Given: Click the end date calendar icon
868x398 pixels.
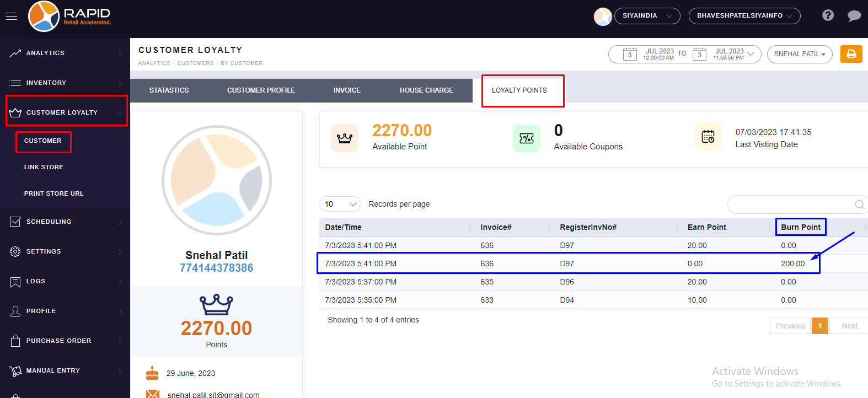Looking at the screenshot, I should pos(699,55).
